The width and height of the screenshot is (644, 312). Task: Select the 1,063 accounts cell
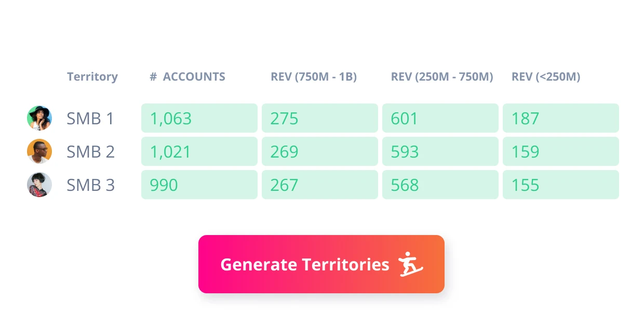(x=199, y=118)
